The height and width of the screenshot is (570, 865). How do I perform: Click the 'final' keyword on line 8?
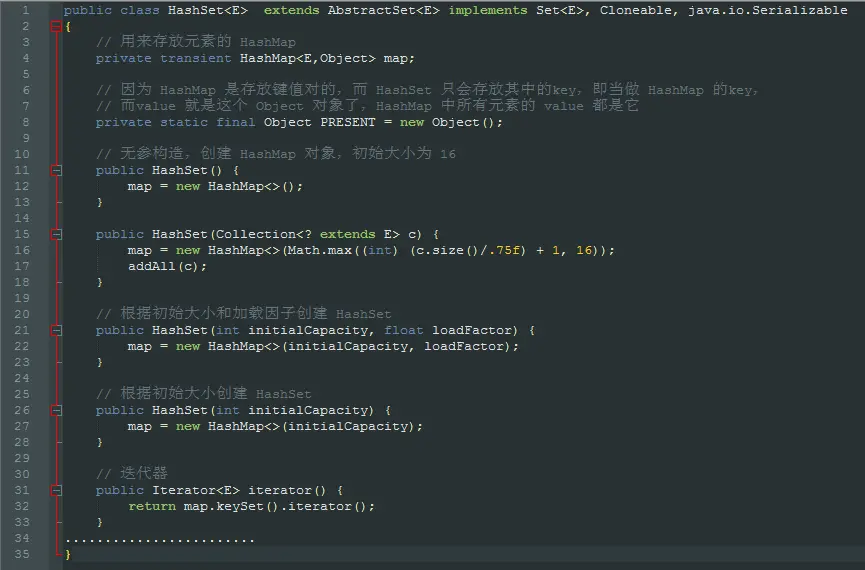(236, 122)
